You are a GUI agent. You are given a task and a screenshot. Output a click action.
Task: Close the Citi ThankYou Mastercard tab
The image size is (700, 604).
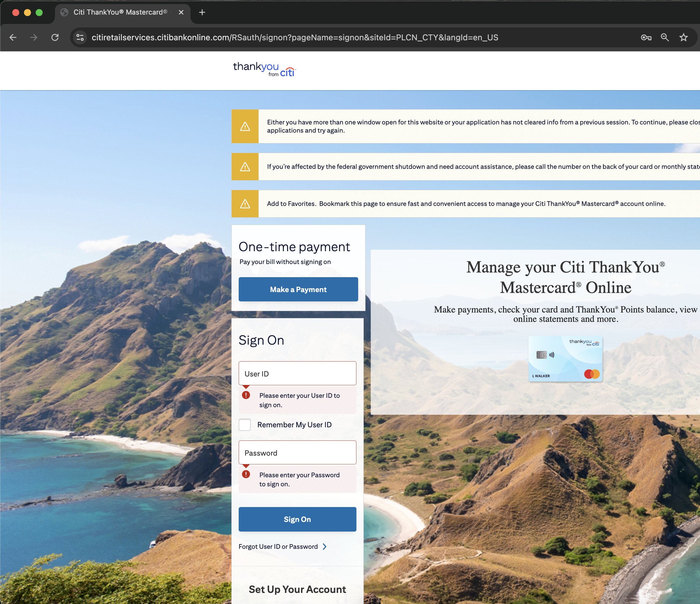[181, 13]
